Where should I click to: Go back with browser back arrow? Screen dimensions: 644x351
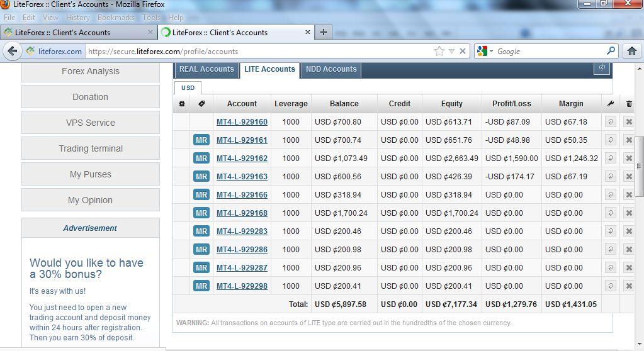tap(13, 52)
